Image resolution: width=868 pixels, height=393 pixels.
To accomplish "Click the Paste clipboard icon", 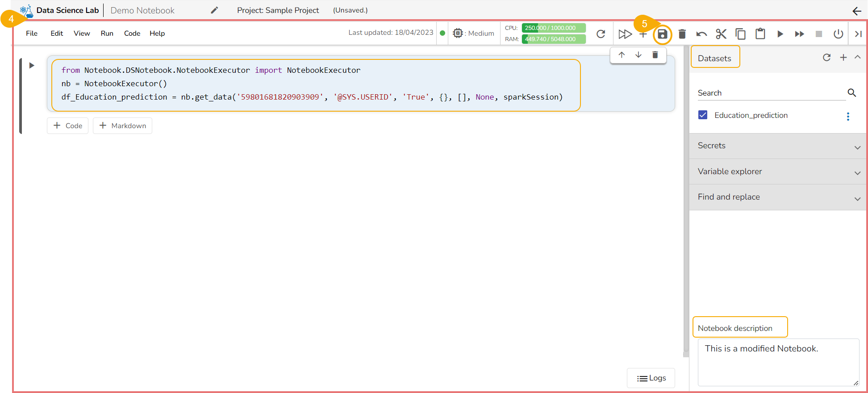I will 760,34.
